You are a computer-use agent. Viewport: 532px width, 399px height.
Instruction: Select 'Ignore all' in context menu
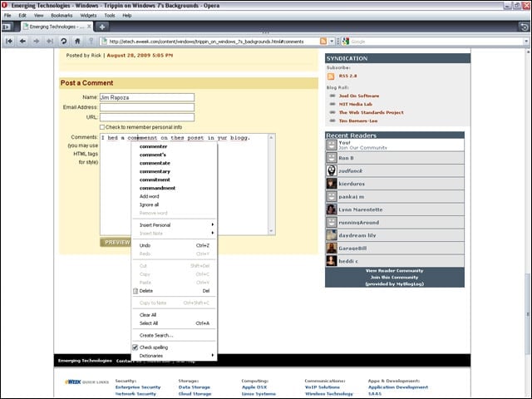pos(149,204)
